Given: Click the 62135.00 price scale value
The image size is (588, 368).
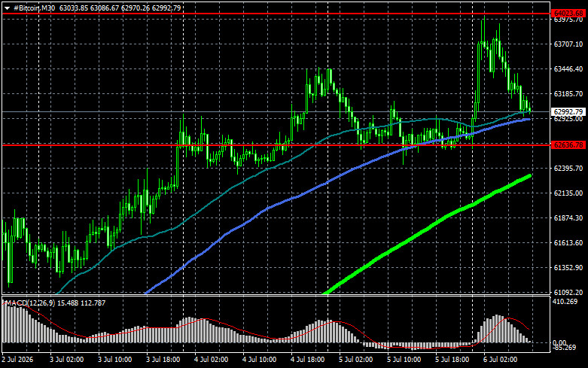Looking at the screenshot, I should click(568, 193).
